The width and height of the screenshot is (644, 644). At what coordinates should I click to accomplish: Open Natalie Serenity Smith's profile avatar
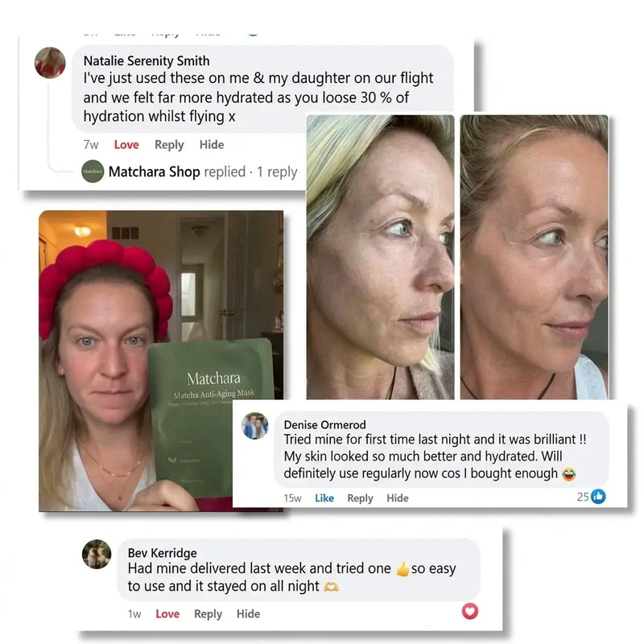coord(50,63)
